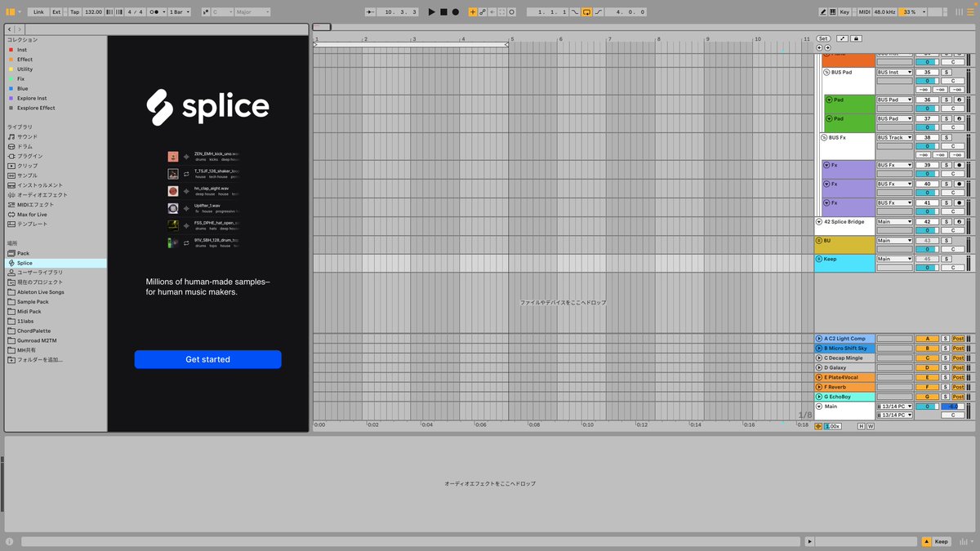Screen dimensions: 980x551
Task: Open the scale root note C dropdown
Action: tap(220, 12)
